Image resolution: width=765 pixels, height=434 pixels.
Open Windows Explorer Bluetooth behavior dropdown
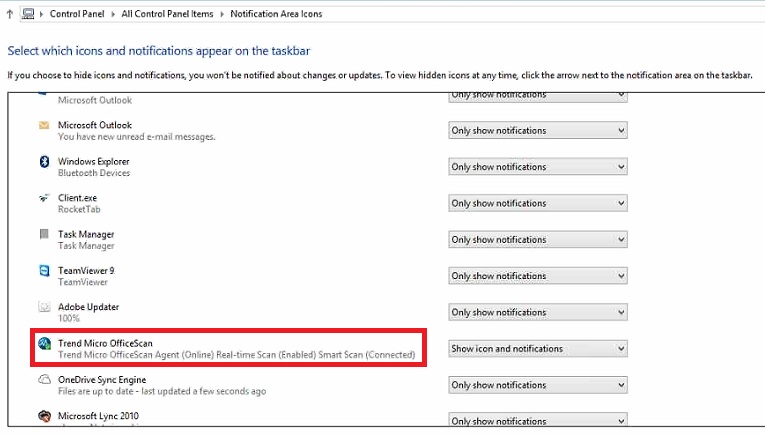(538, 167)
